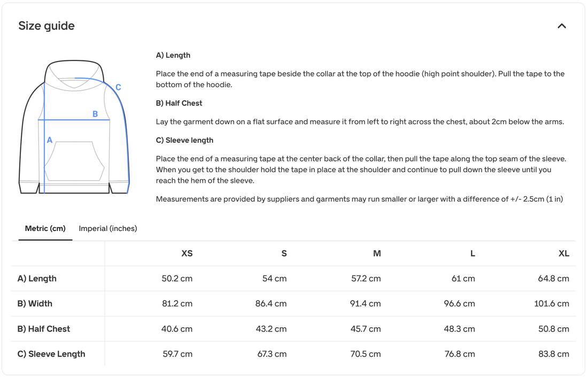The width and height of the screenshot is (588, 377).
Task: Click the blue B marker on diagram
Action: click(x=95, y=114)
